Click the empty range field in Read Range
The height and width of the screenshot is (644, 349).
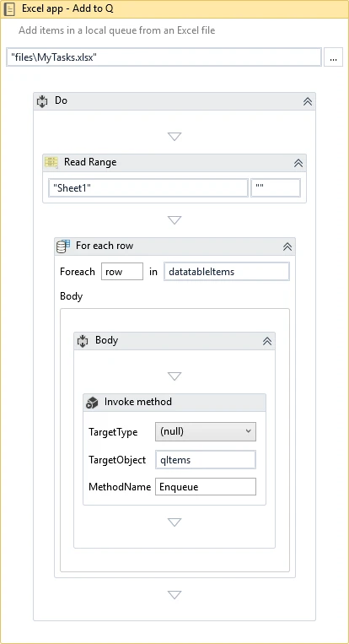coord(276,188)
